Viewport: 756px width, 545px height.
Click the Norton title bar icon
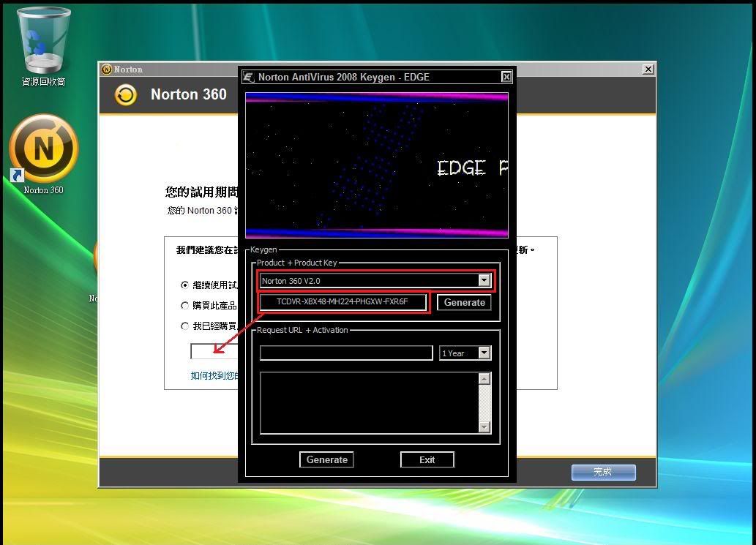tap(107, 69)
